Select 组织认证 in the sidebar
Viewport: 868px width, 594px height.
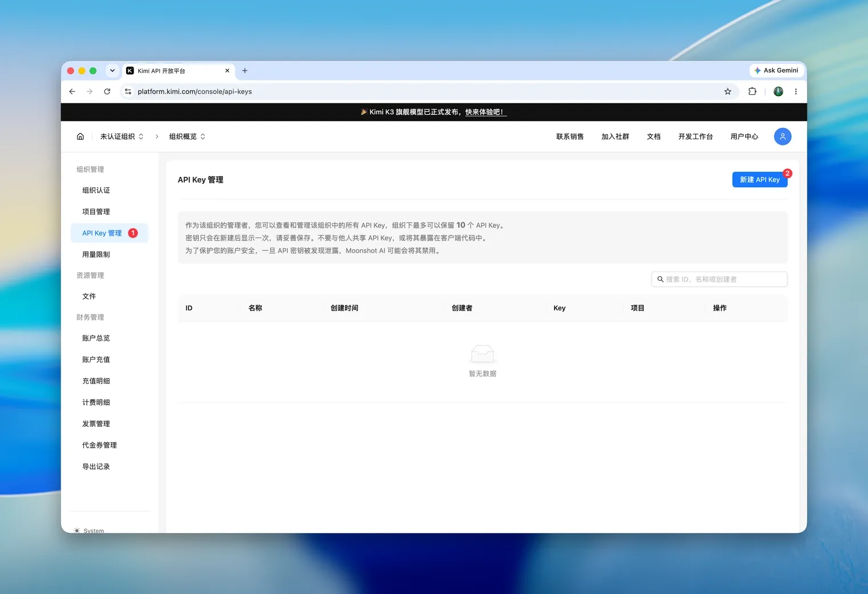pos(110,190)
